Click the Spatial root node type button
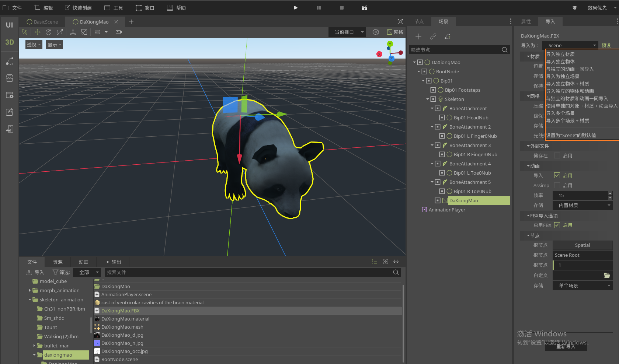 (x=583, y=245)
